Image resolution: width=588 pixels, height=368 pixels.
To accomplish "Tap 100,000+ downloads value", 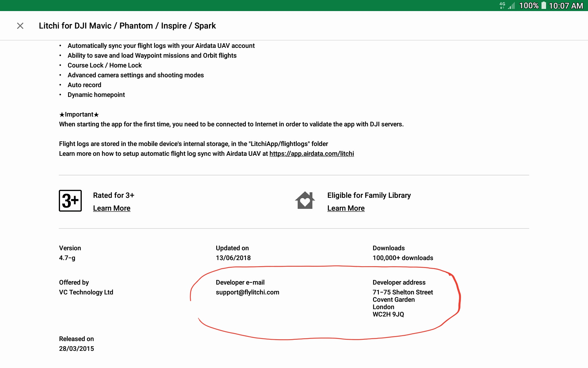I will click(403, 258).
